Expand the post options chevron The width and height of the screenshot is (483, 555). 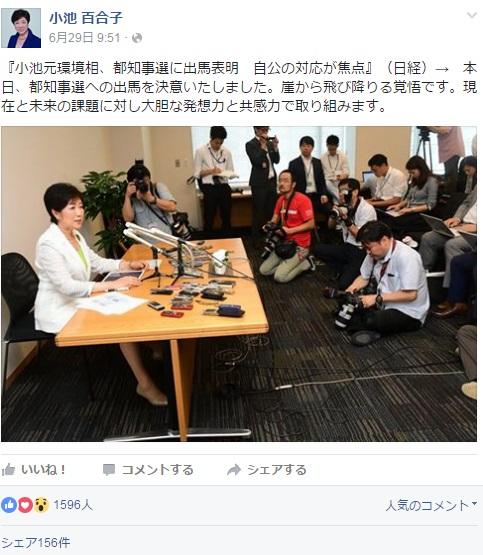[x=472, y=15]
